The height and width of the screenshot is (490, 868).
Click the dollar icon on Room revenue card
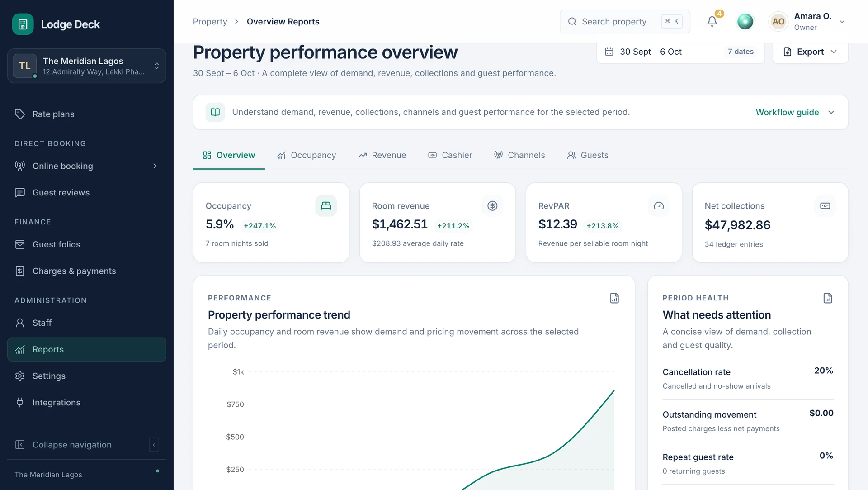(x=492, y=206)
